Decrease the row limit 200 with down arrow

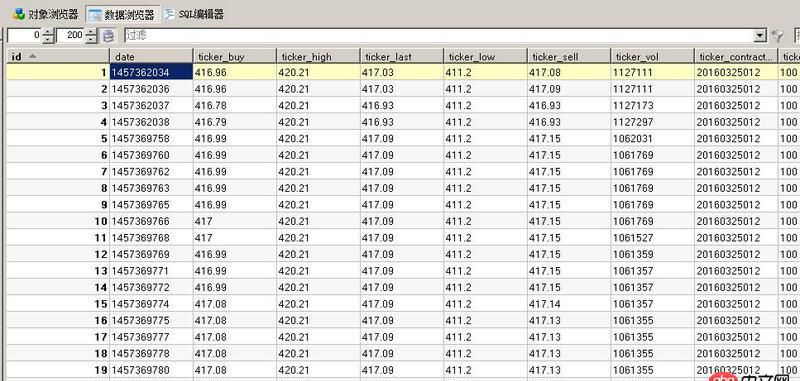click(91, 39)
